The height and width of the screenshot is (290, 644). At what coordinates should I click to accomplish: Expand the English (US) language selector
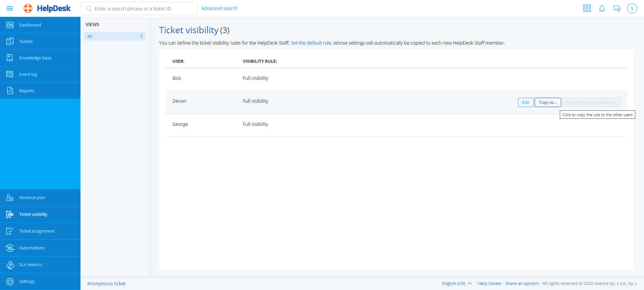point(457,283)
